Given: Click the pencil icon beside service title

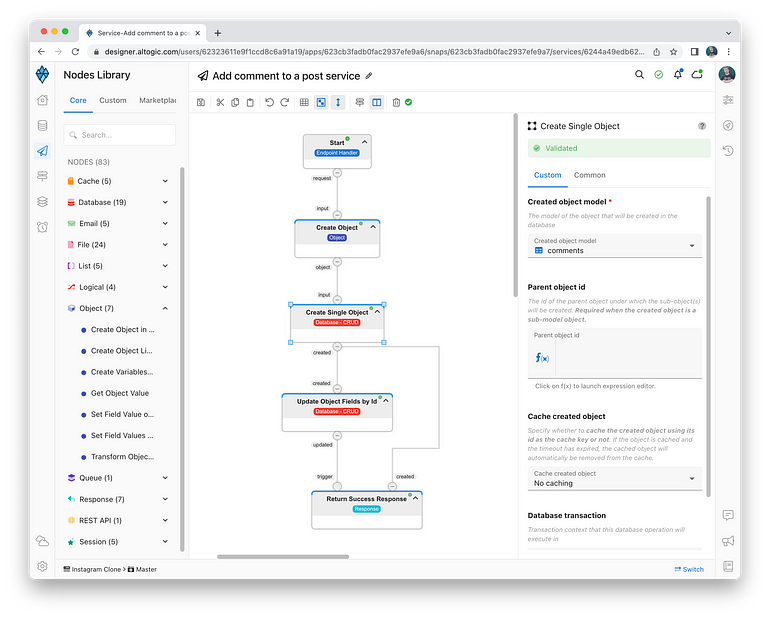Looking at the screenshot, I should point(369,76).
